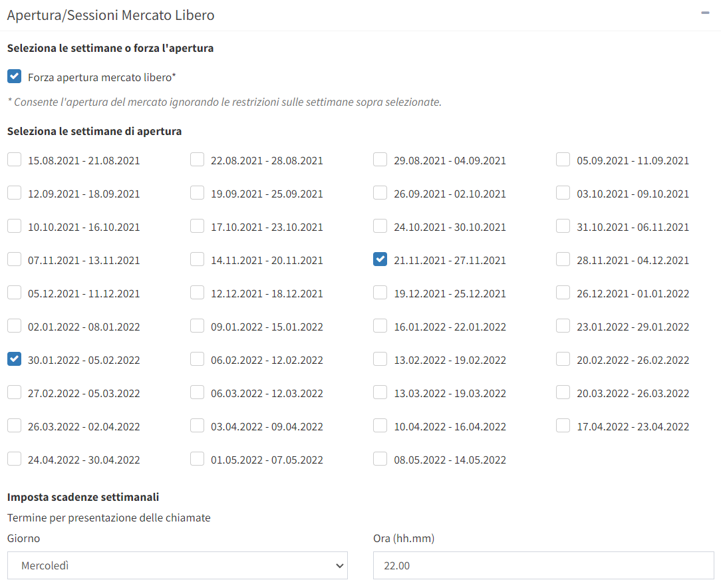Select week 12.12.2021 - 18.12.2021
This screenshot has height=588, width=721.
197,293
